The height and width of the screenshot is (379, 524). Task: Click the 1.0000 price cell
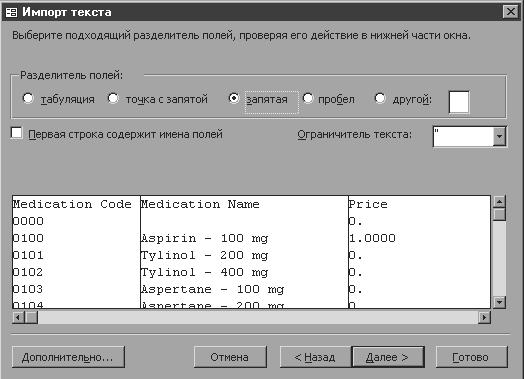[372, 238]
